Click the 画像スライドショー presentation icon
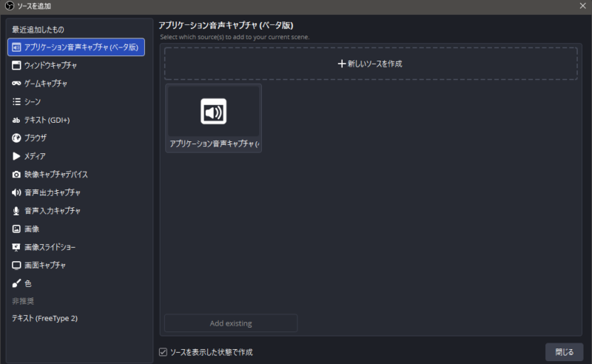592x364 pixels. [16, 247]
